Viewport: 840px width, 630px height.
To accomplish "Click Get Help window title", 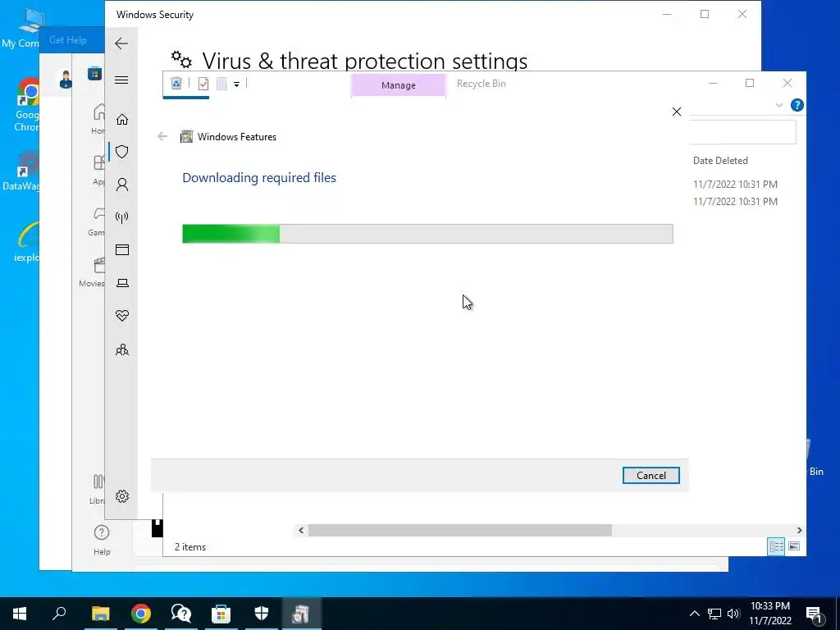I will click(x=67, y=40).
